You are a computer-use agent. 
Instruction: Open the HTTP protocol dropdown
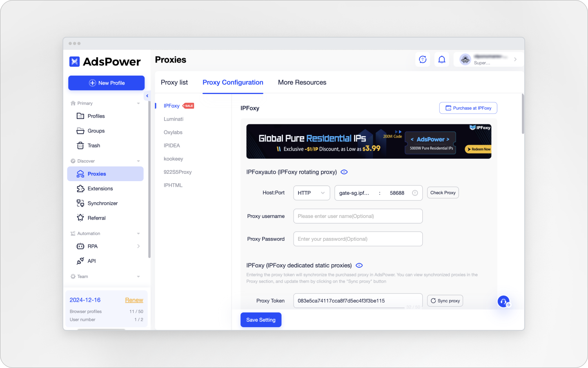(311, 193)
